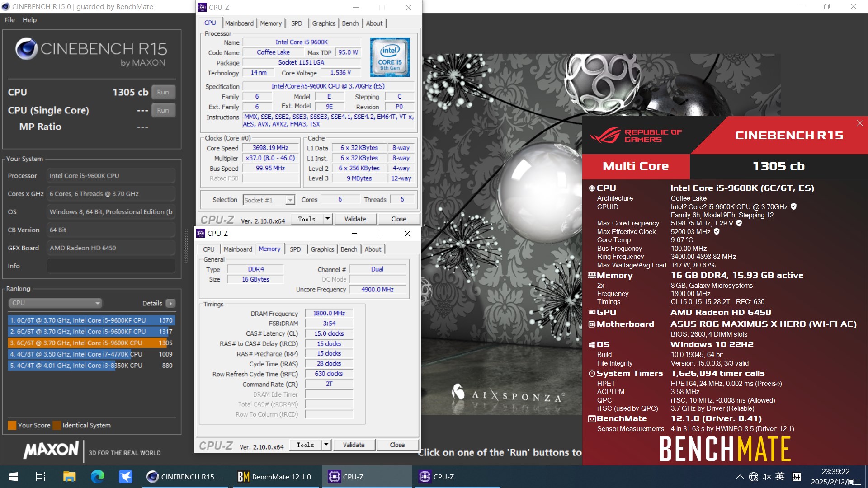The image size is (868, 488).
Task: Click the 英 input language indicator
Action: click(780, 476)
